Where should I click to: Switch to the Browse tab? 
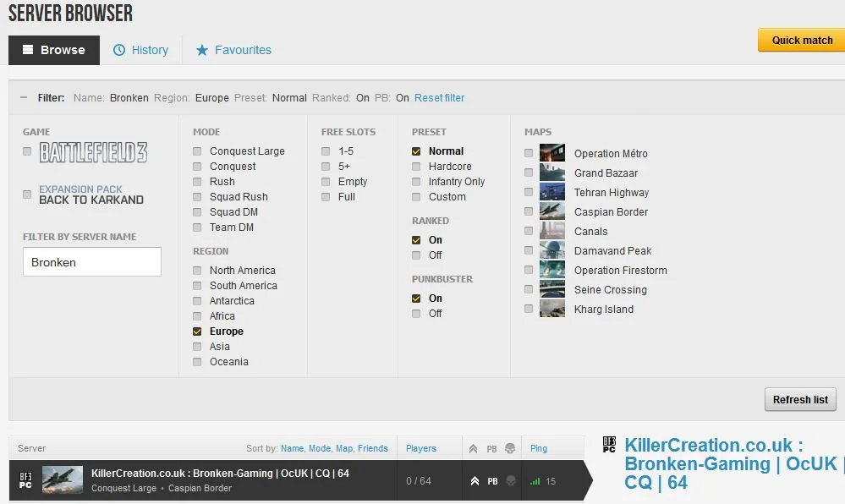point(54,50)
